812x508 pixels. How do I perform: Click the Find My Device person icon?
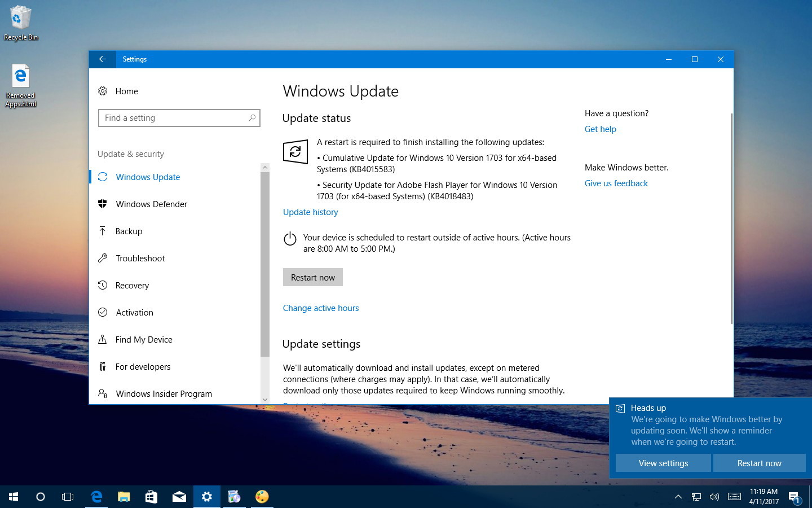click(x=103, y=339)
